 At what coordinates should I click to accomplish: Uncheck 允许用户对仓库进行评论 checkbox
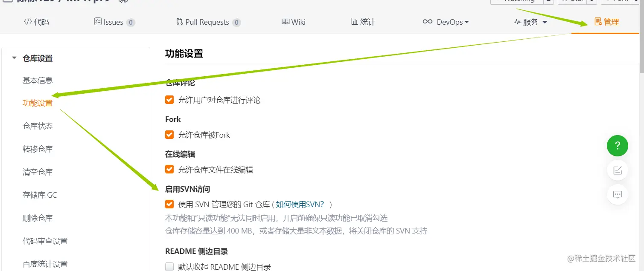point(169,100)
